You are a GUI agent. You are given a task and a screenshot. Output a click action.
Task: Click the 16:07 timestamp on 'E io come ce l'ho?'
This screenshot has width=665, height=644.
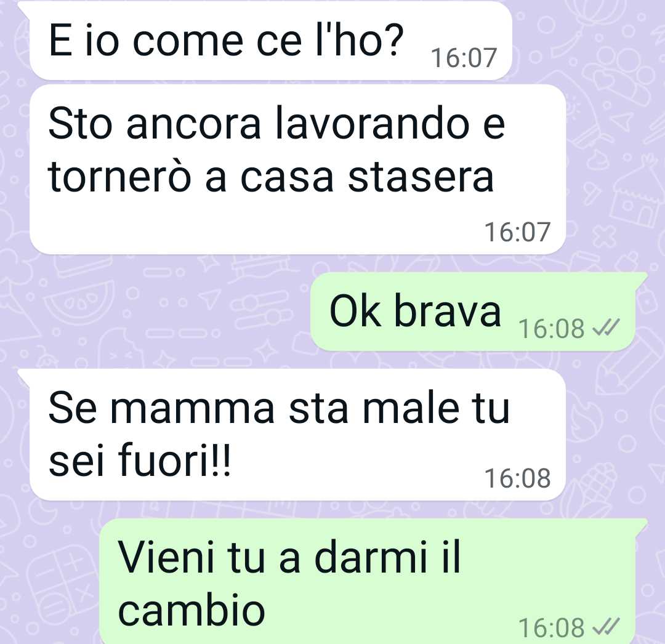click(464, 58)
